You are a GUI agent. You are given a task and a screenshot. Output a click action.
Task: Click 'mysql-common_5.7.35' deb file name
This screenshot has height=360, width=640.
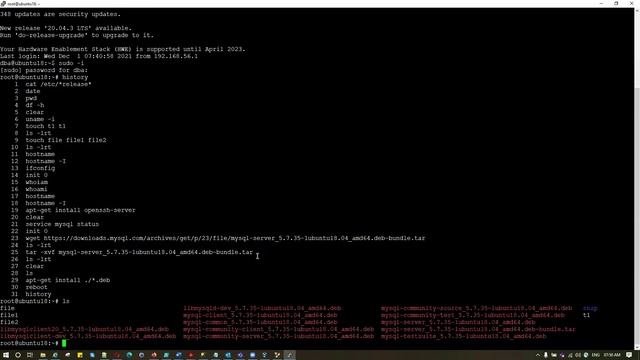tap(260, 322)
